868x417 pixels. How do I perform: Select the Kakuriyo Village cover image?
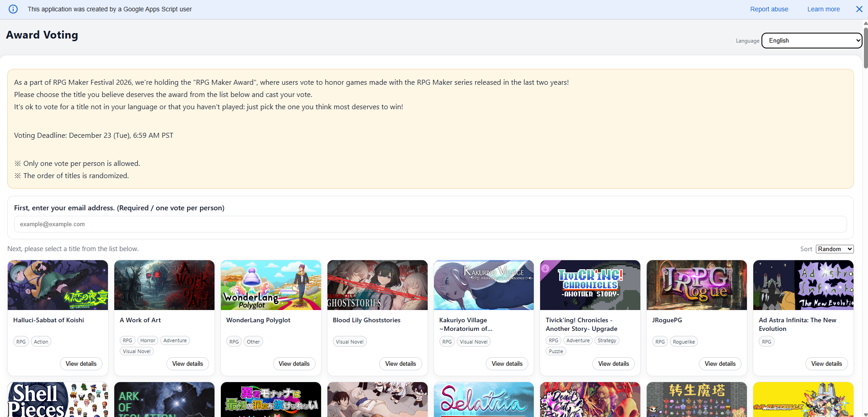tap(483, 285)
